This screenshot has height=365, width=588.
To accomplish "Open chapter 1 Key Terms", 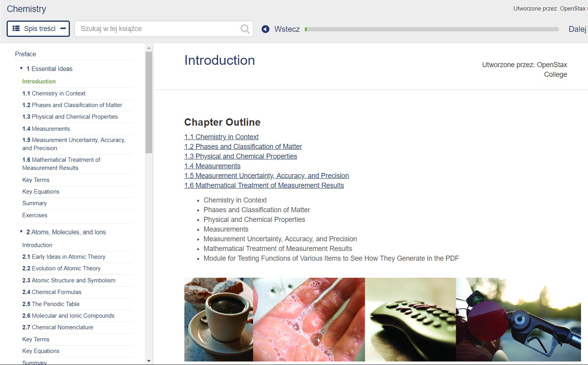I will 36,180.
